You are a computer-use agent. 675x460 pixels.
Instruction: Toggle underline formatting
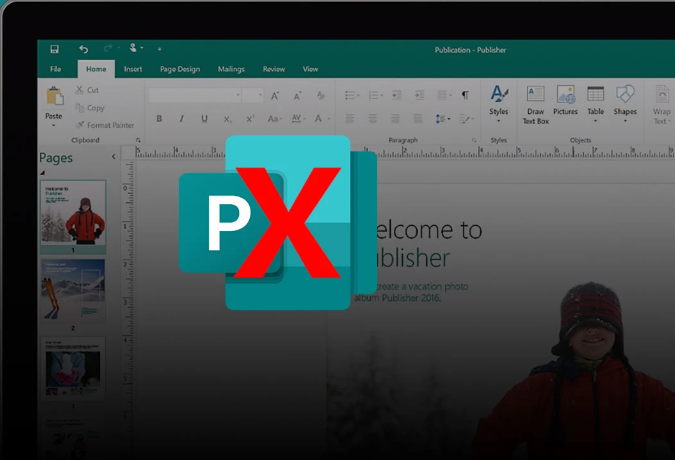click(x=204, y=119)
